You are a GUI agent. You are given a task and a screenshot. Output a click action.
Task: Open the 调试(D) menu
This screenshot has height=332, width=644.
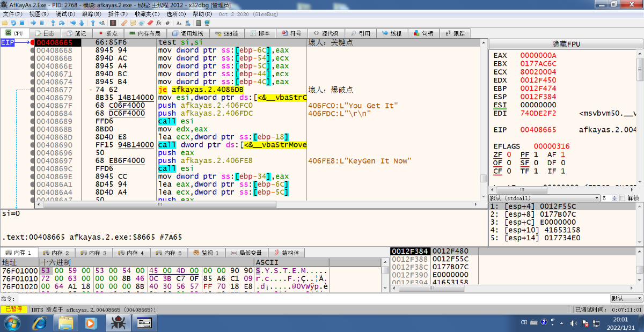(65, 14)
